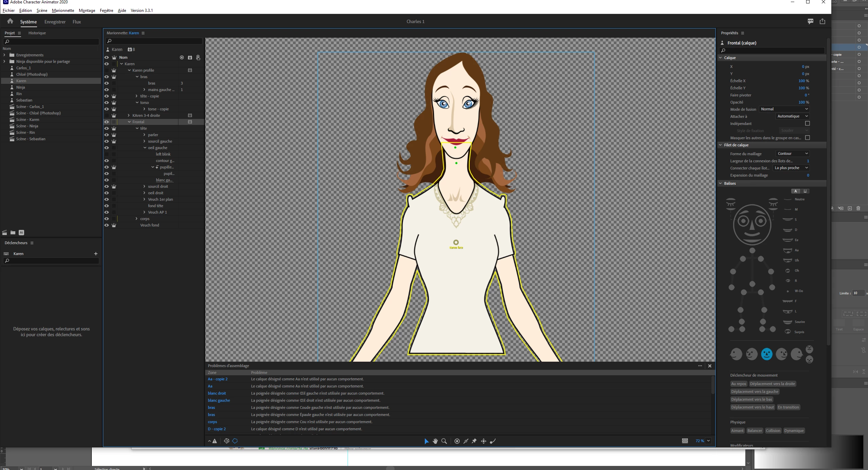Select the Zoom magnifier tool

(x=444, y=441)
